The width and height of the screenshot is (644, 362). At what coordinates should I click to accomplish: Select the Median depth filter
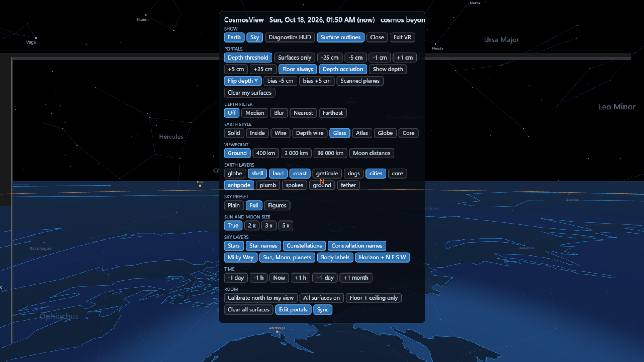[255, 113]
